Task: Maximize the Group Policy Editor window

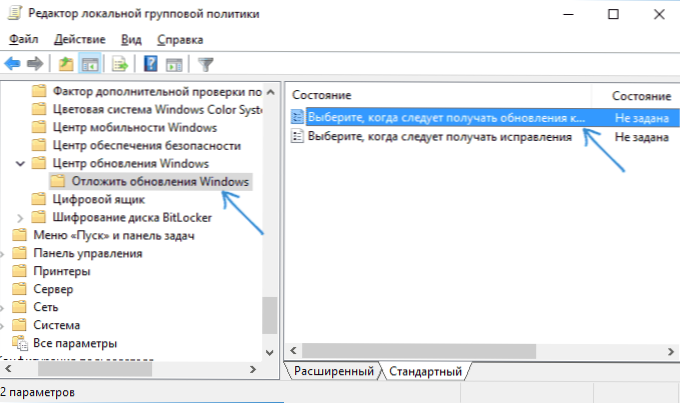Action: (613, 14)
